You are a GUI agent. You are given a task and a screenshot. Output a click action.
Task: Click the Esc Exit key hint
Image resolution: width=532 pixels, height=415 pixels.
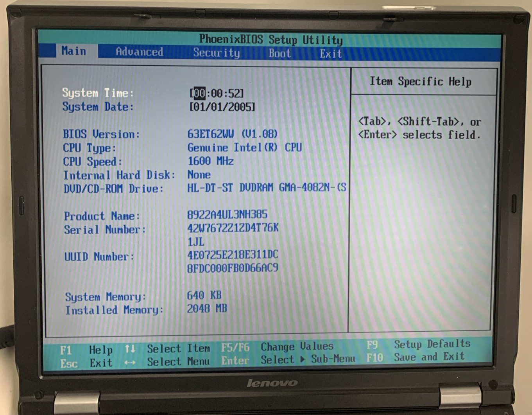[x=87, y=363]
